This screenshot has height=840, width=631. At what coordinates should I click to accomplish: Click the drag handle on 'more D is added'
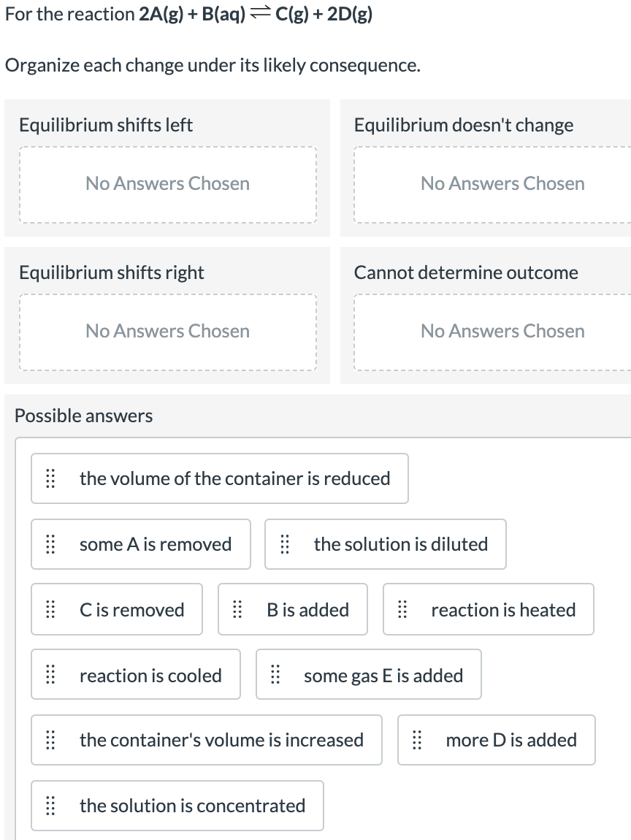418,740
